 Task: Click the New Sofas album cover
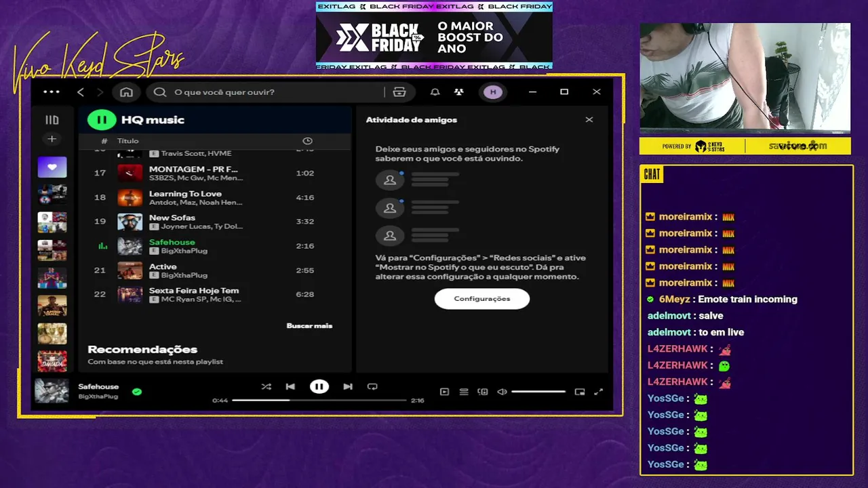[130, 222]
